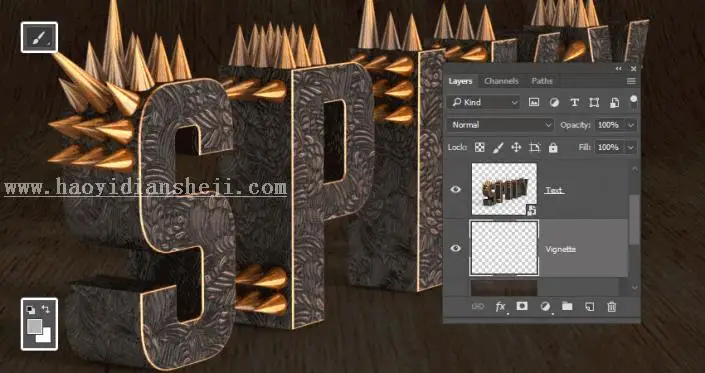
Task: Select the Vignette layer thumbnail
Action: pyautogui.click(x=504, y=248)
